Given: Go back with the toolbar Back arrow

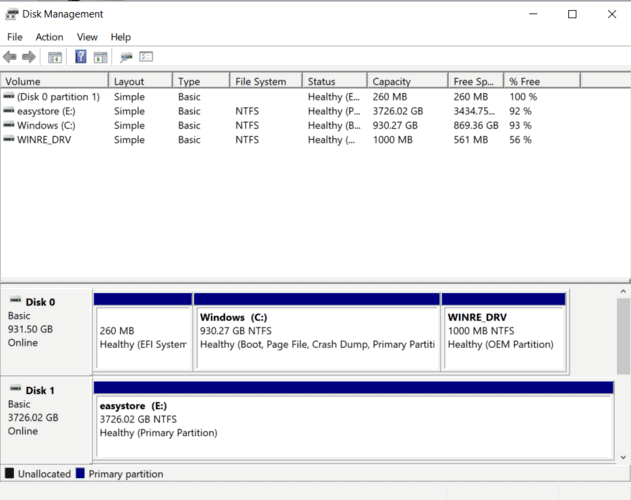Looking at the screenshot, I should click(10, 57).
